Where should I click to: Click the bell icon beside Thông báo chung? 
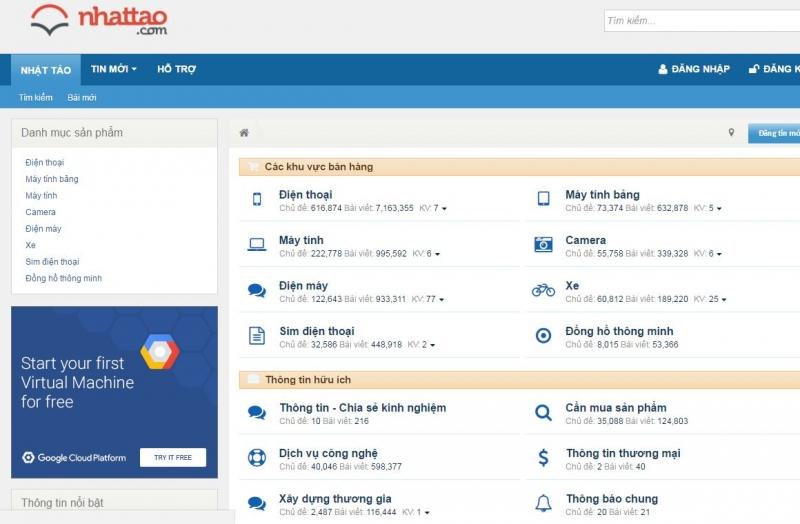[543, 503]
